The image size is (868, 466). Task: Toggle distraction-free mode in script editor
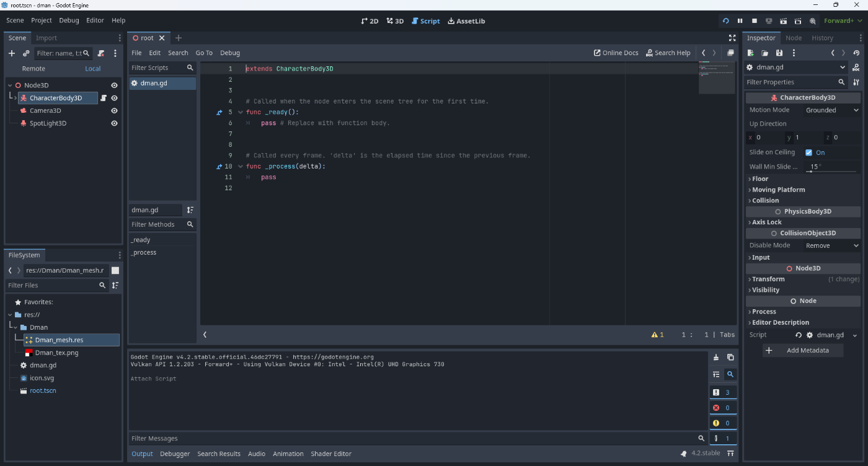tap(732, 38)
